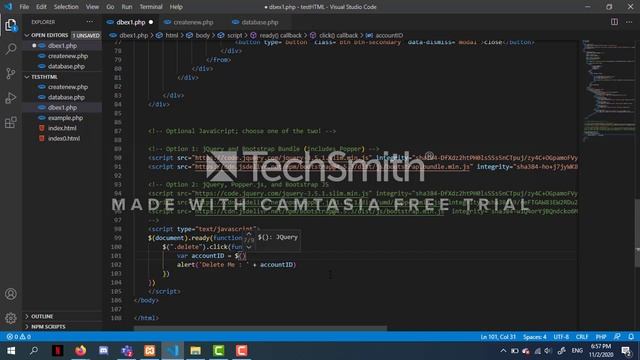The height and width of the screenshot is (360, 640).
Task: Click the Ln 101, Col 31 status
Action: tap(498, 337)
